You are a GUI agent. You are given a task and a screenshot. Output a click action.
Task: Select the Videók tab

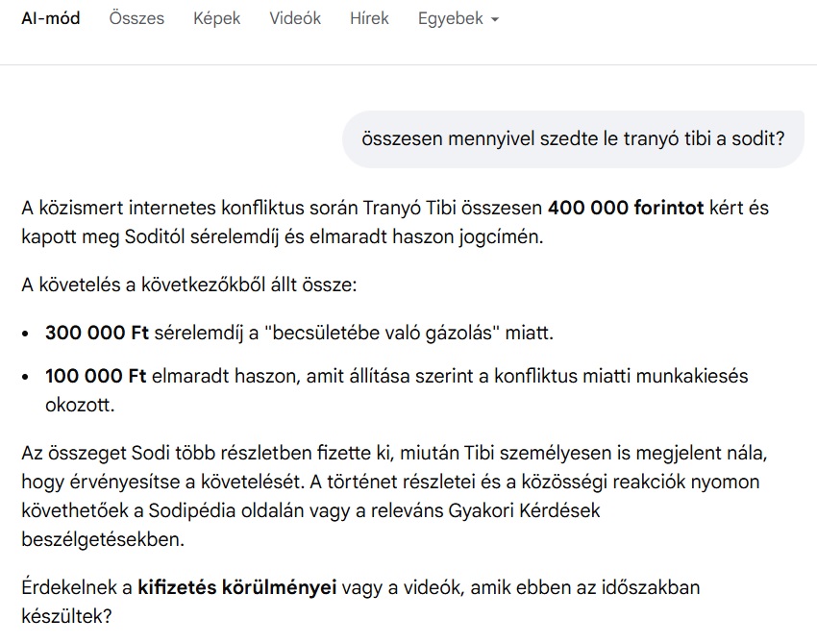295,19
